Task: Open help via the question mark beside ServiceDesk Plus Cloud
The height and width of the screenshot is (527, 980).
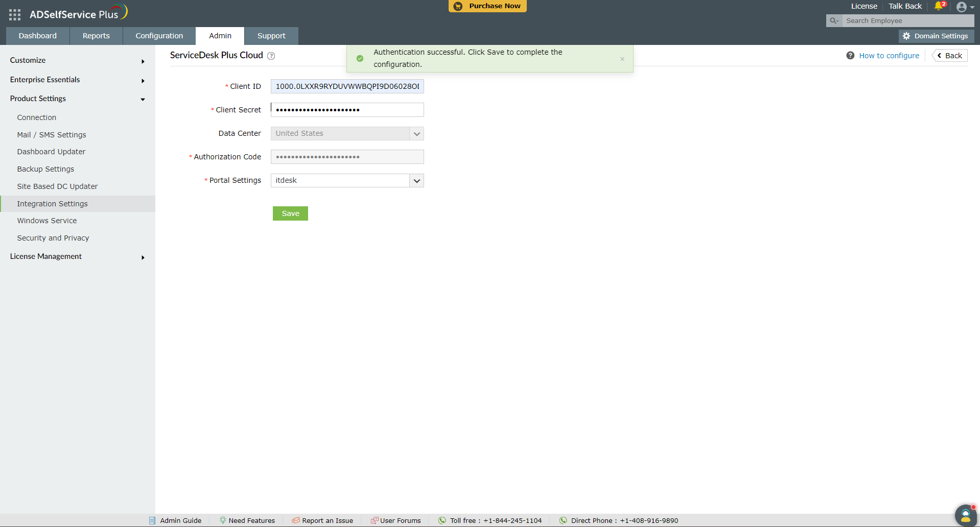Action: [271, 56]
